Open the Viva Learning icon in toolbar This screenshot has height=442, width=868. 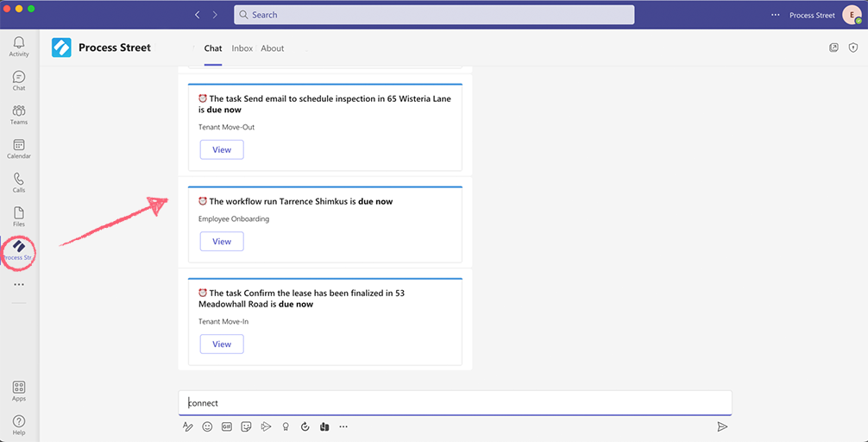tap(324, 426)
